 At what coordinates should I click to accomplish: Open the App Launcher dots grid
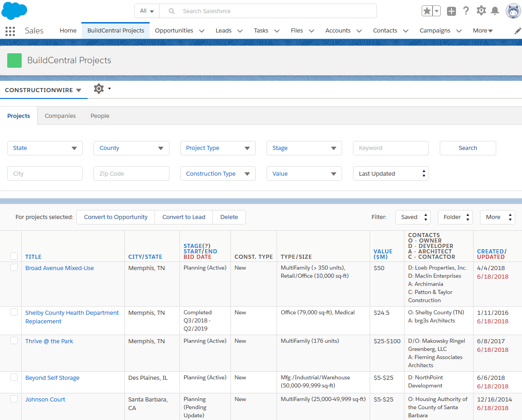click(10, 31)
